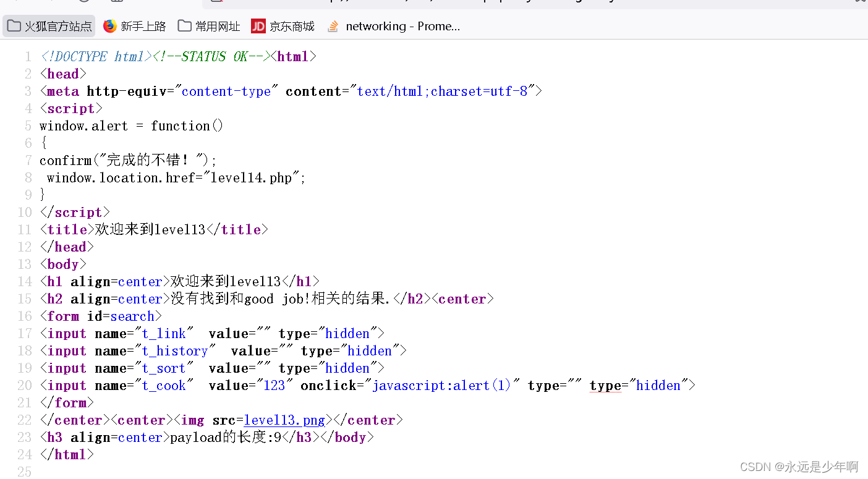Click the window.alert = function() line
The image size is (868, 479).
pyautogui.click(x=132, y=126)
